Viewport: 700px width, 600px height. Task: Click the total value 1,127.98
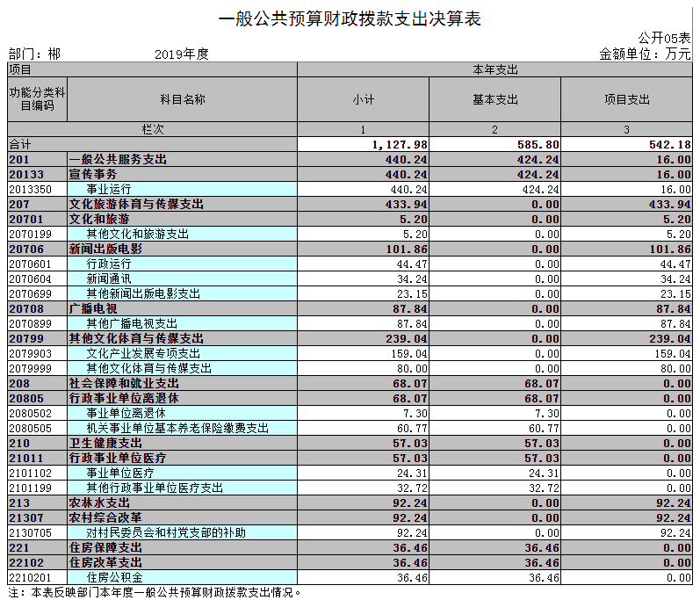[x=400, y=145]
